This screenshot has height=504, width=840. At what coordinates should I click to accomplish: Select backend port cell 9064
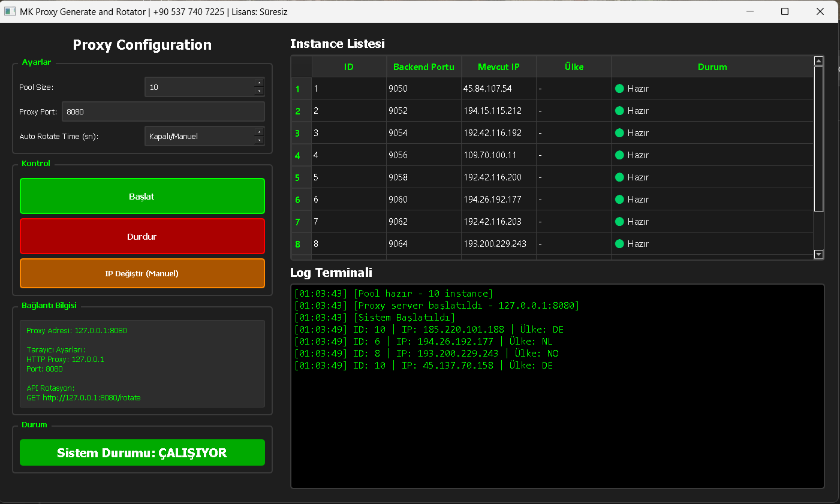424,244
